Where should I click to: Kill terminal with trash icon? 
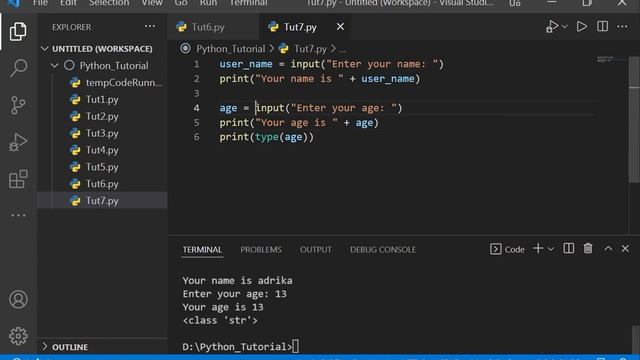click(588, 248)
